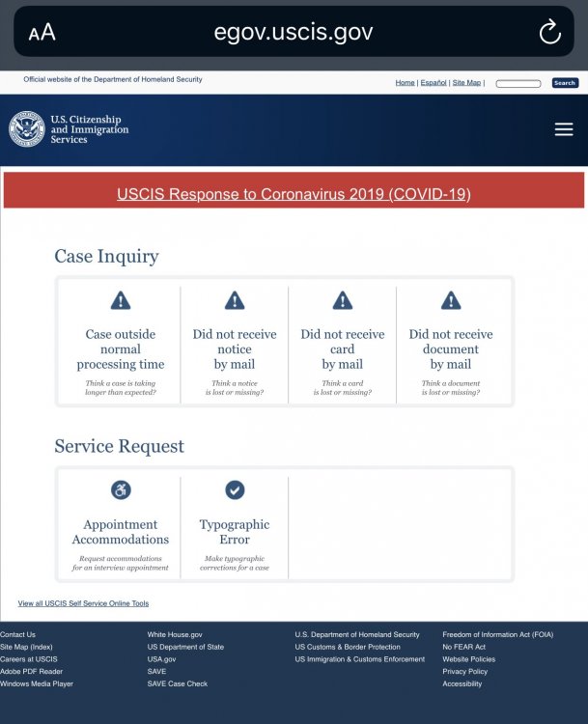Switch to Español

[434, 83]
